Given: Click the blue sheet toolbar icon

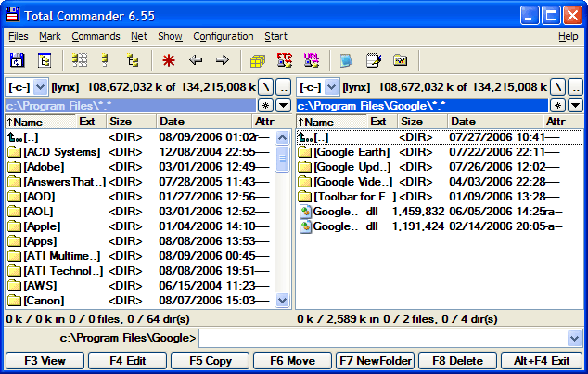Looking at the screenshot, I should click(x=346, y=60).
